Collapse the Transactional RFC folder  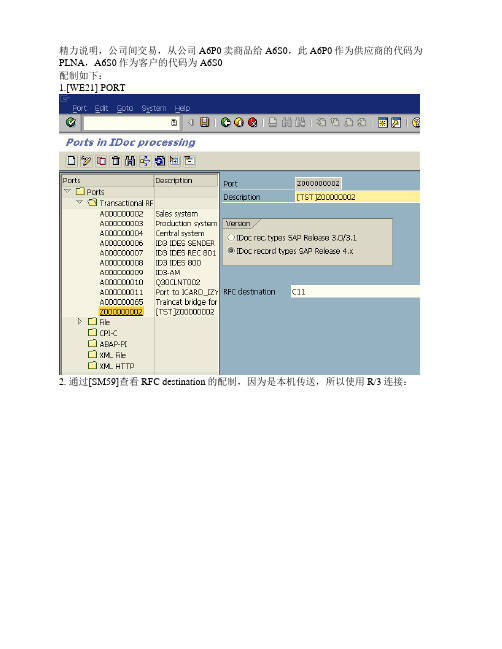click(x=80, y=202)
